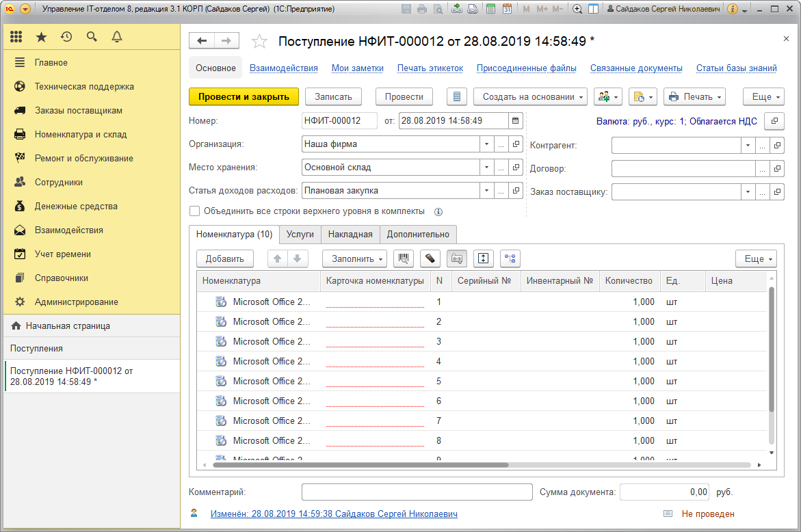This screenshot has height=532, width=801.
Task: Click Провести и закрыть button
Action: [244, 97]
